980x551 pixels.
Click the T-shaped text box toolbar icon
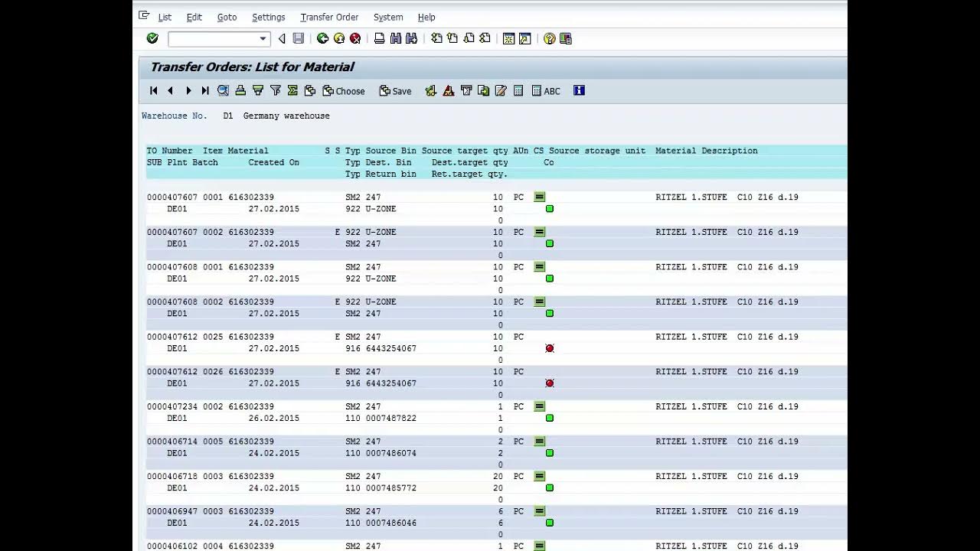(466, 90)
